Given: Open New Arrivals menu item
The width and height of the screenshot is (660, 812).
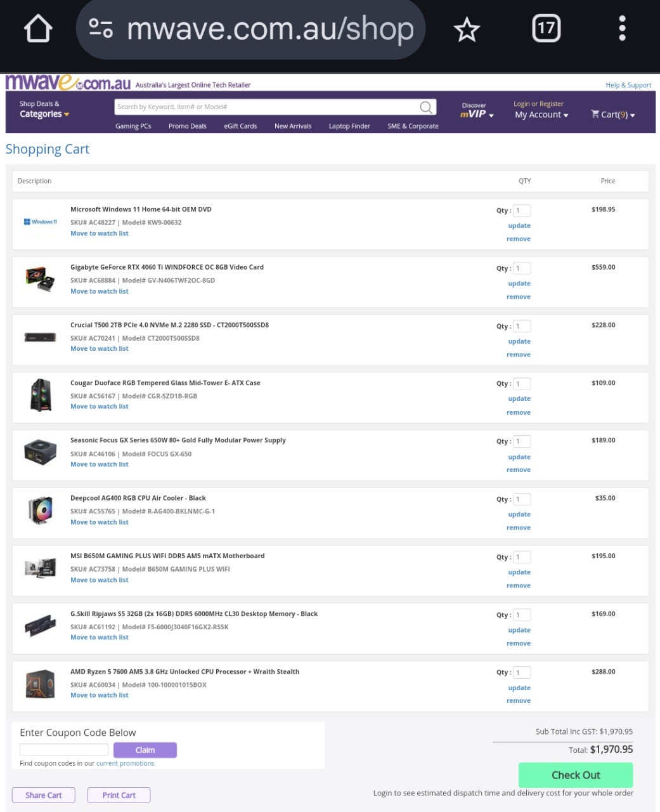Looking at the screenshot, I should click(293, 126).
